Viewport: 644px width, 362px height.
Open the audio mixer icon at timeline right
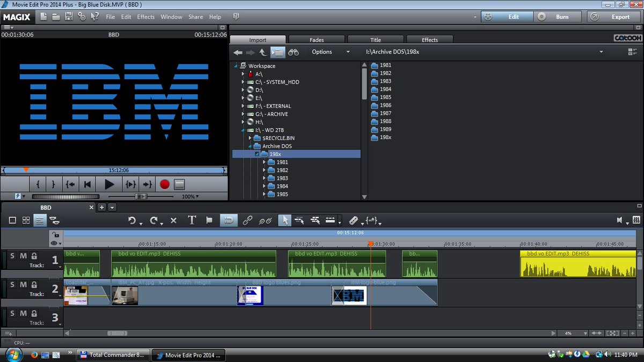pos(636,220)
